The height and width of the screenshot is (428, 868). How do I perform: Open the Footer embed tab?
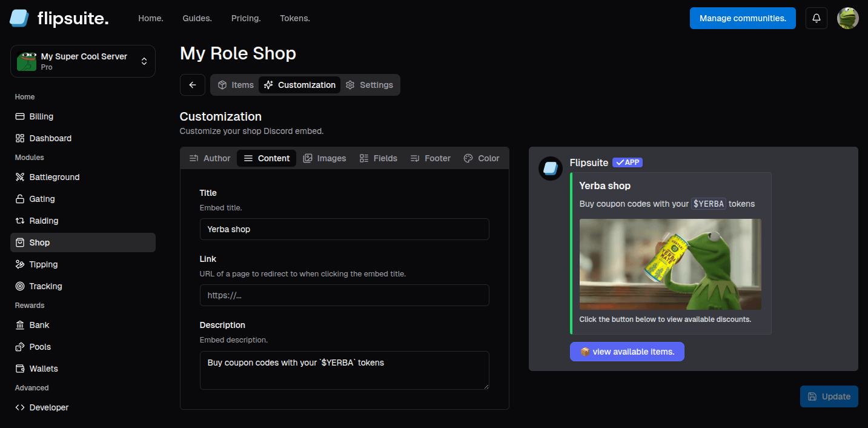click(x=431, y=158)
